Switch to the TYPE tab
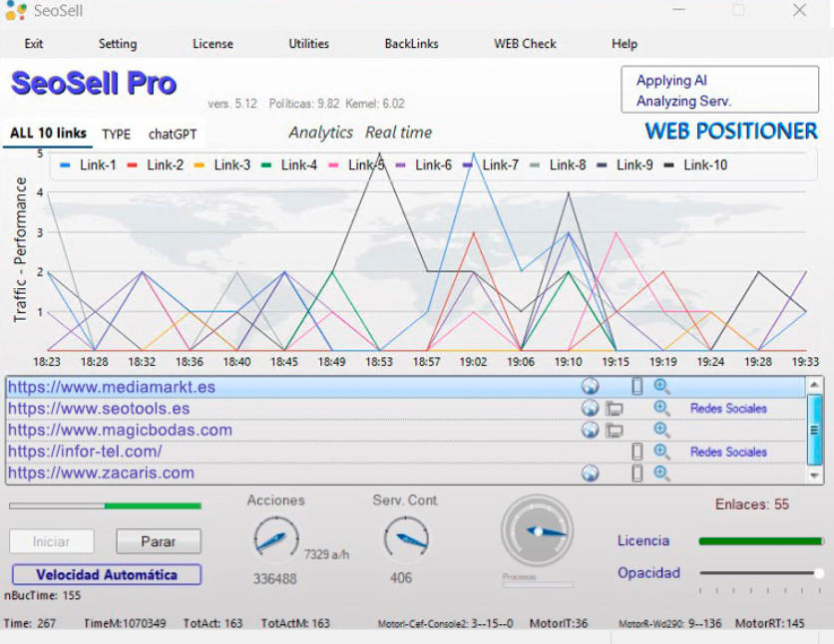 pos(116,134)
